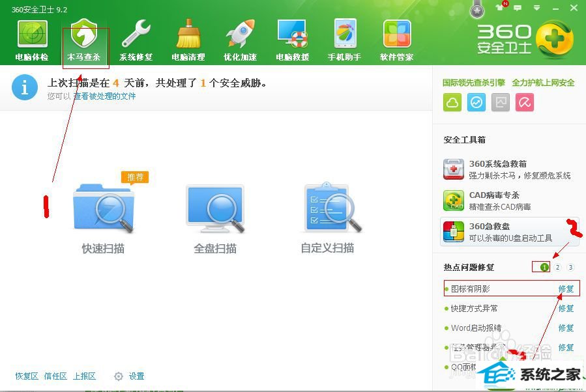Open 360急救盘 USB tool icon

pos(453,231)
